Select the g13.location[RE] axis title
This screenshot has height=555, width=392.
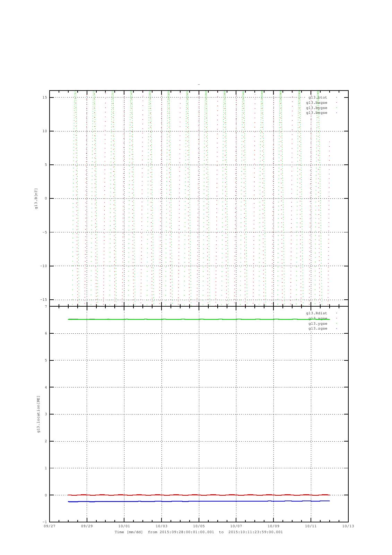(38, 414)
